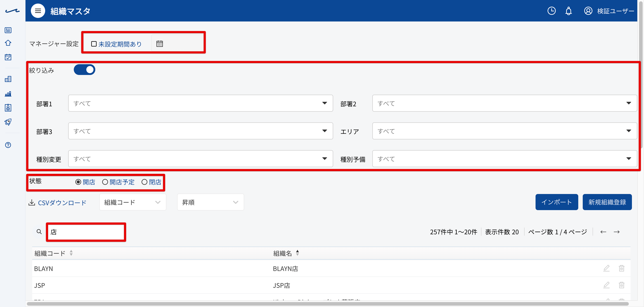
Task: Open bar chart sidebar icon
Action: [x=8, y=94]
